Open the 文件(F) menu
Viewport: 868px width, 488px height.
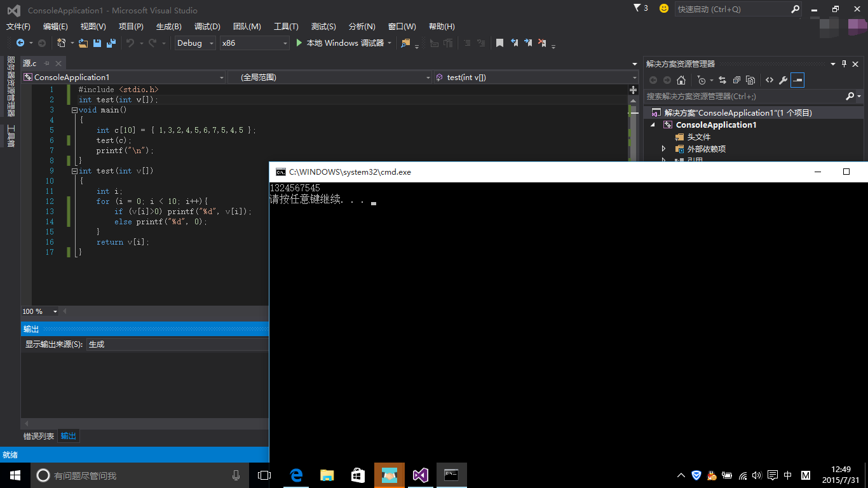coord(18,26)
